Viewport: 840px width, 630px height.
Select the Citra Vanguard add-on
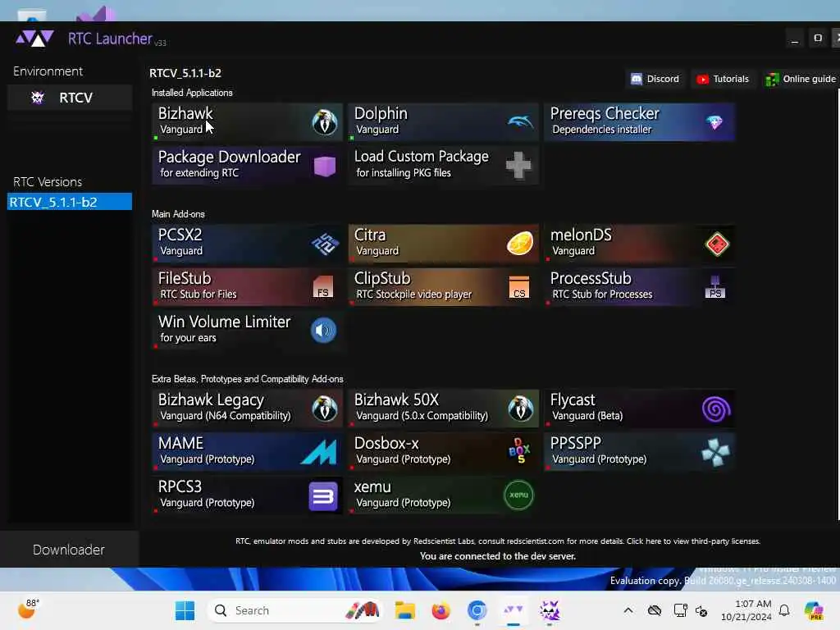pos(443,243)
